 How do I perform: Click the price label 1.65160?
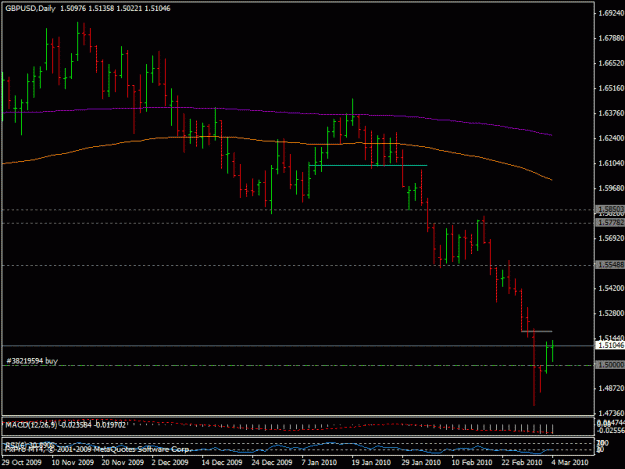pyautogui.click(x=611, y=88)
